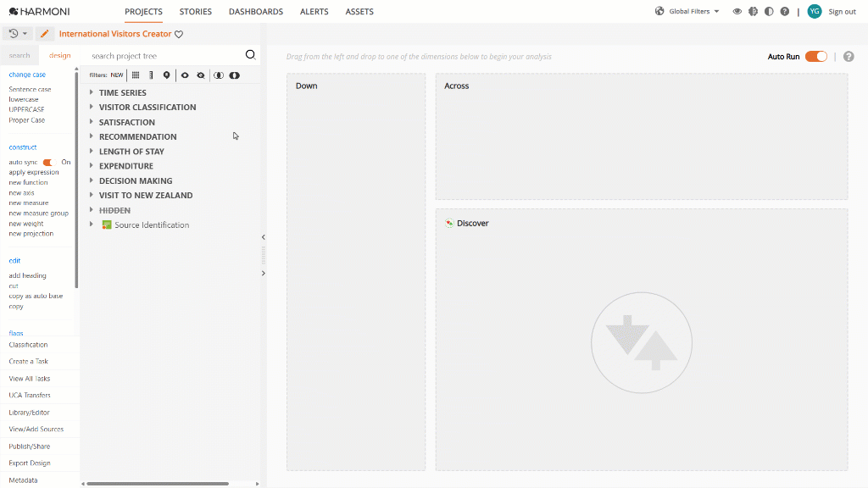Open Publish/Share
Viewport: 868px width, 488px height.
[30, 446]
